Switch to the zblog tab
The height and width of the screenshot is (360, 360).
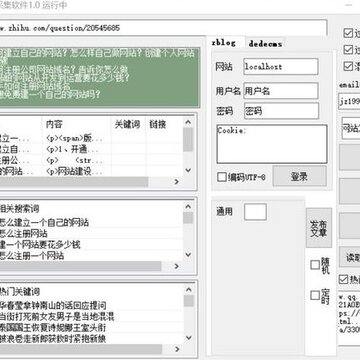tap(224, 43)
